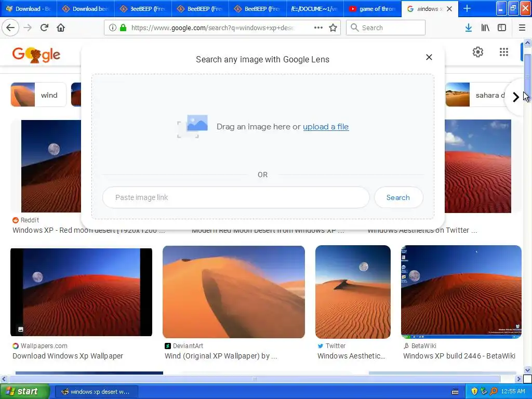
Task: Switch to the E:/DOCUME~1 tab
Action: [x=315, y=9]
